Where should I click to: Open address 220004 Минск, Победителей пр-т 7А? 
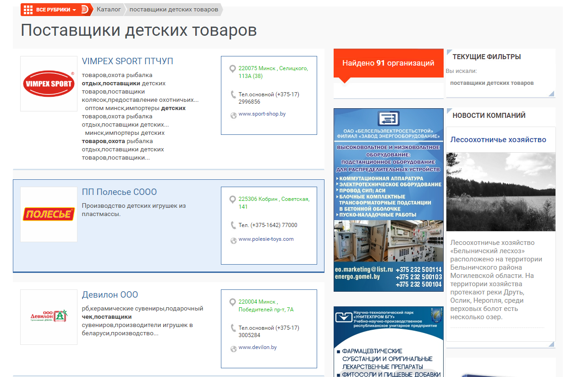point(266,305)
